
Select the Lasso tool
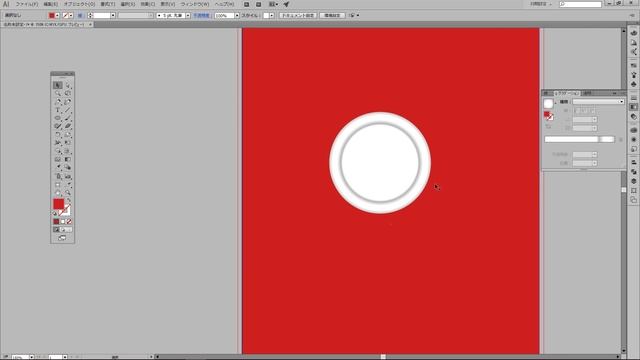click(68, 93)
